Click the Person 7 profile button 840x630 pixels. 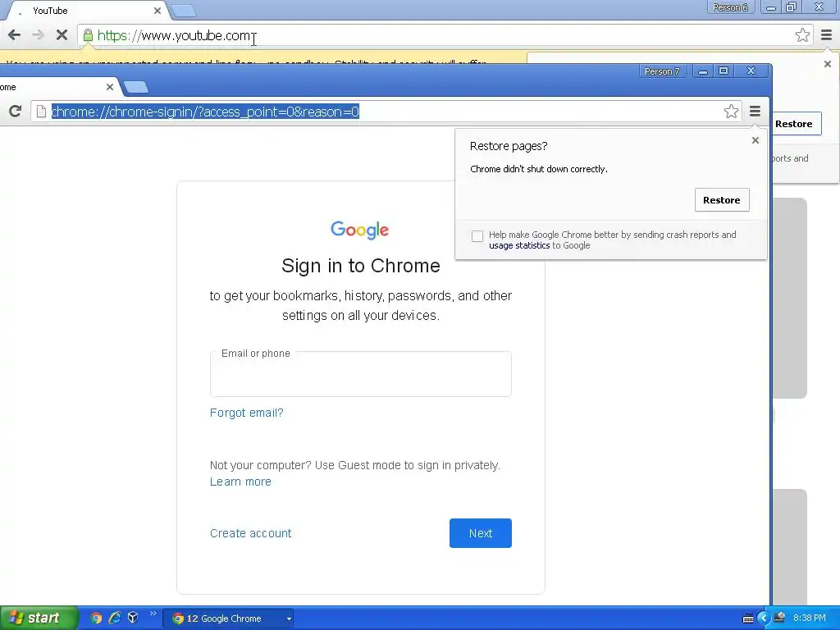click(662, 71)
